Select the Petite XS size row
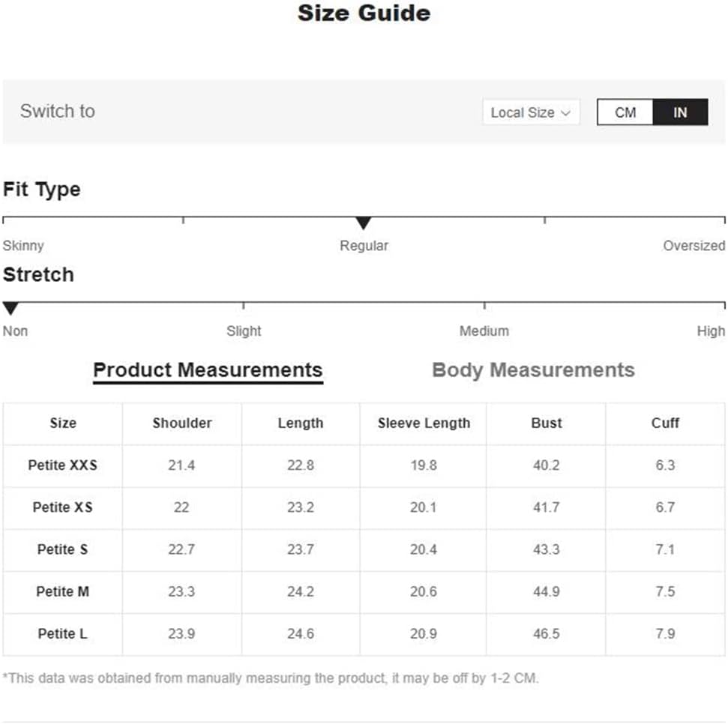The image size is (728, 724). click(63, 507)
